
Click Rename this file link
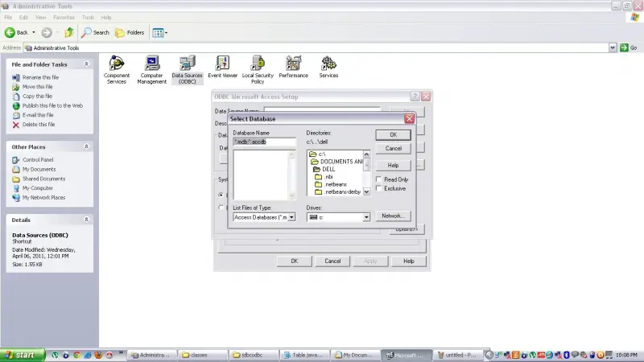[40, 77]
